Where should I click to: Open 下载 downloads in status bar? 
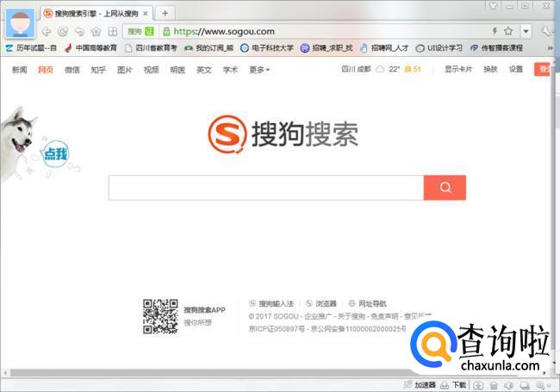coord(453,385)
